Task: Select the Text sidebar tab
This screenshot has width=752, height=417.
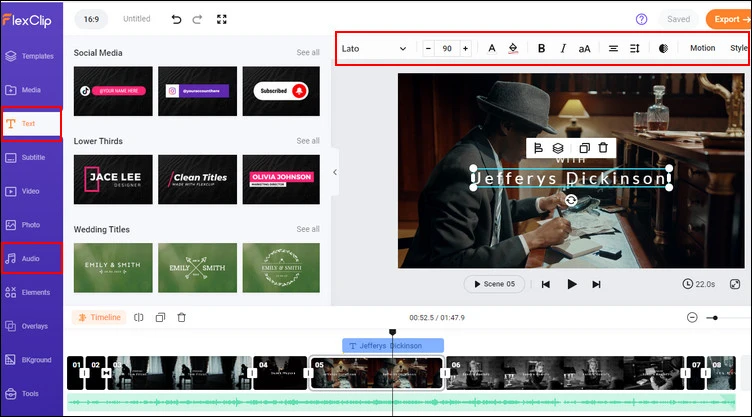Action: [31, 124]
